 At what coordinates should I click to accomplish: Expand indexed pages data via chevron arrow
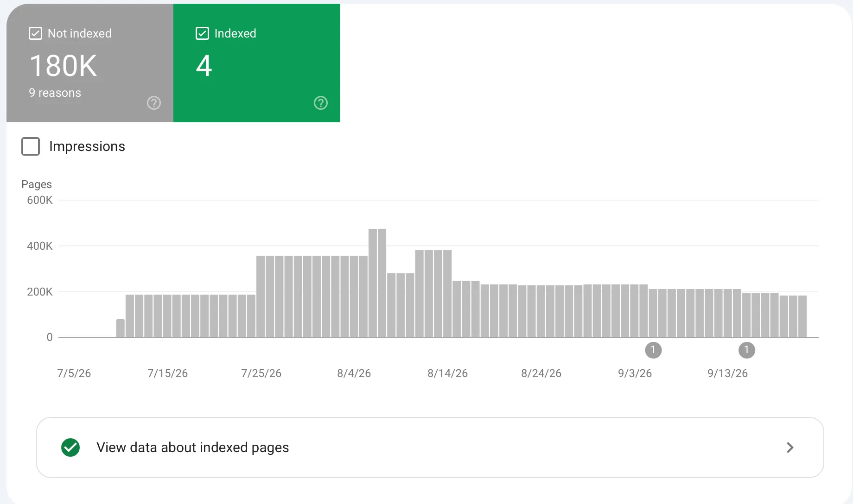tap(790, 447)
